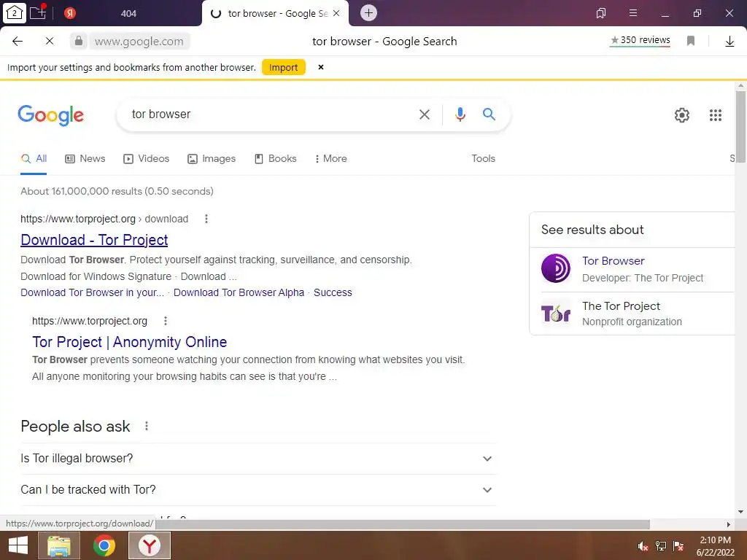Submit search with the magnifier icon
Screen dimensions: 747x560
click(489, 114)
